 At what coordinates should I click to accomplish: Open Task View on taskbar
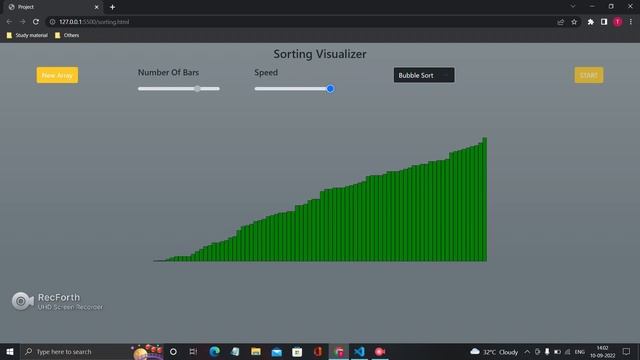point(193,351)
